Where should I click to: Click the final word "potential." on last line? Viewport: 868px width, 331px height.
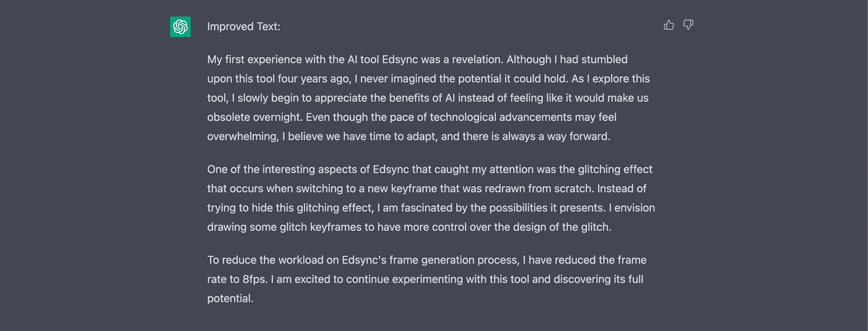[x=230, y=298]
